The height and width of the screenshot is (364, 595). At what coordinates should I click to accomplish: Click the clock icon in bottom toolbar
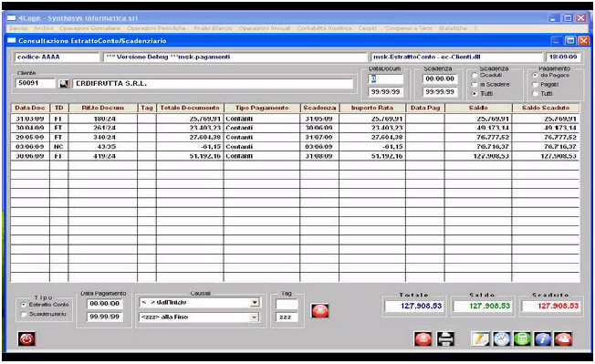[x=501, y=338]
